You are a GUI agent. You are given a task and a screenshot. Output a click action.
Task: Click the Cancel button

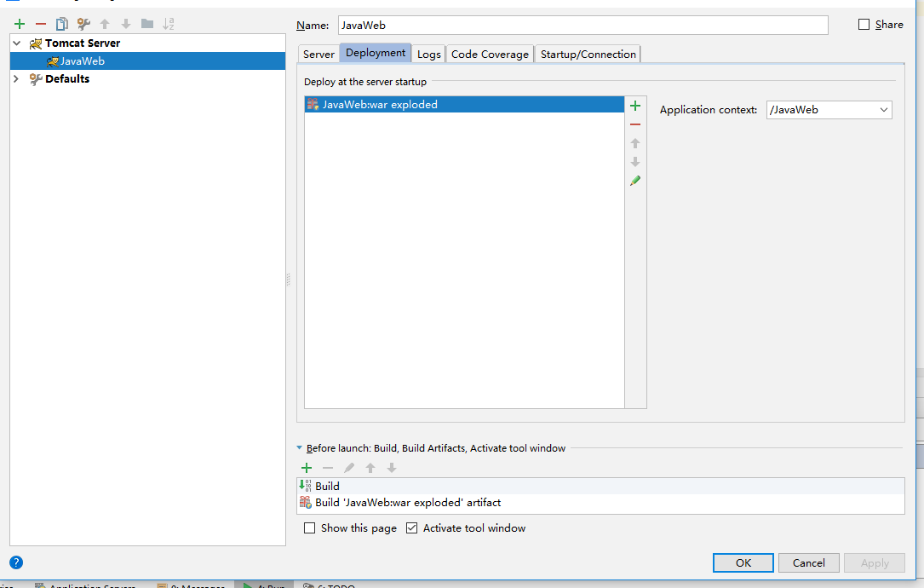point(808,562)
